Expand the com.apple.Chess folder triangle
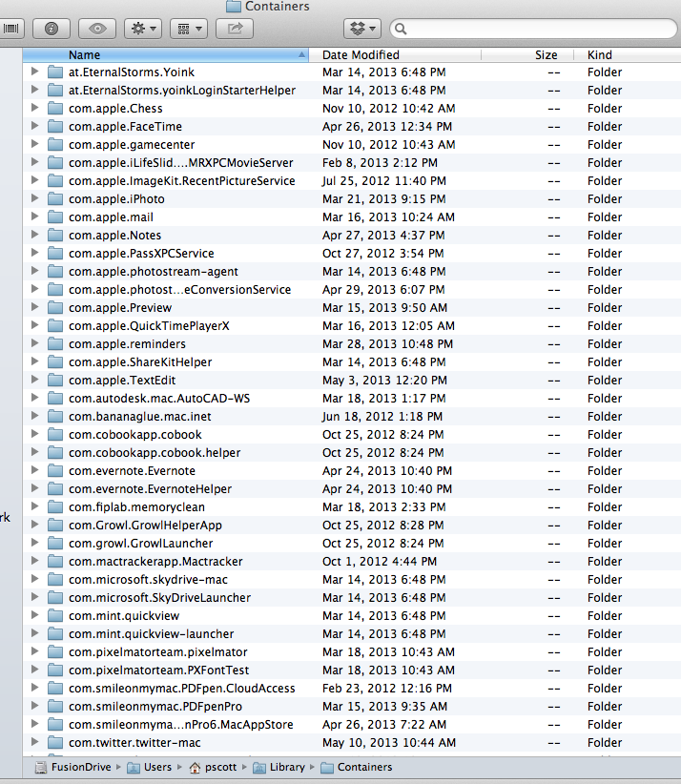This screenshot has height=784, width=681. [34, 108]
